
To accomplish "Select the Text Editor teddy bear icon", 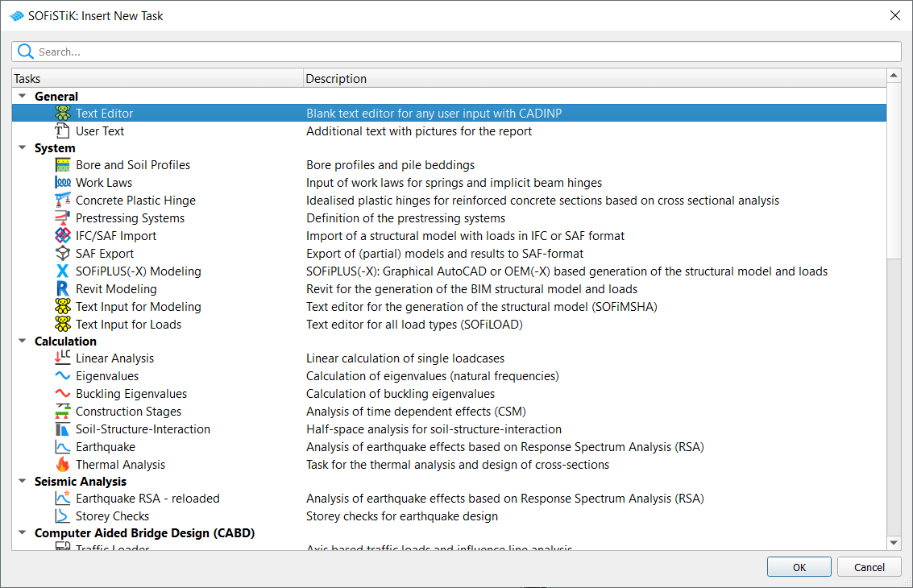I will (x=63, y=113).
